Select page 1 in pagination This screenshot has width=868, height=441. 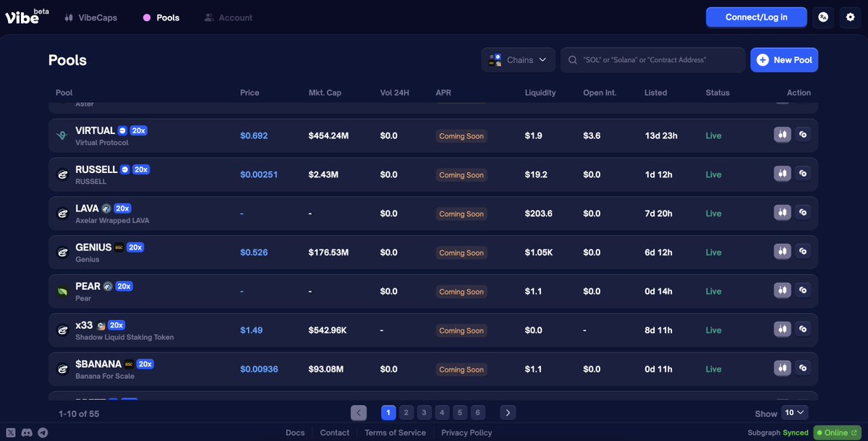point(388,413)
